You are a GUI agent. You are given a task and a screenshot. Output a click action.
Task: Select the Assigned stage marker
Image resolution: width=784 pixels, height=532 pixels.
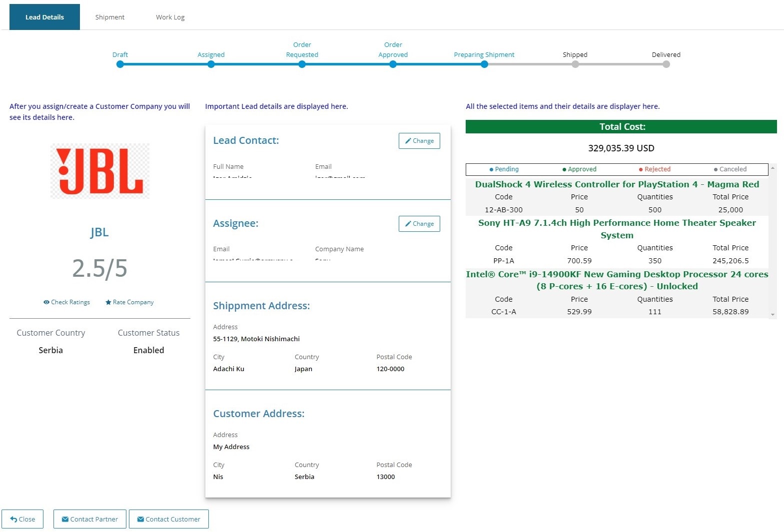point(211,64)
